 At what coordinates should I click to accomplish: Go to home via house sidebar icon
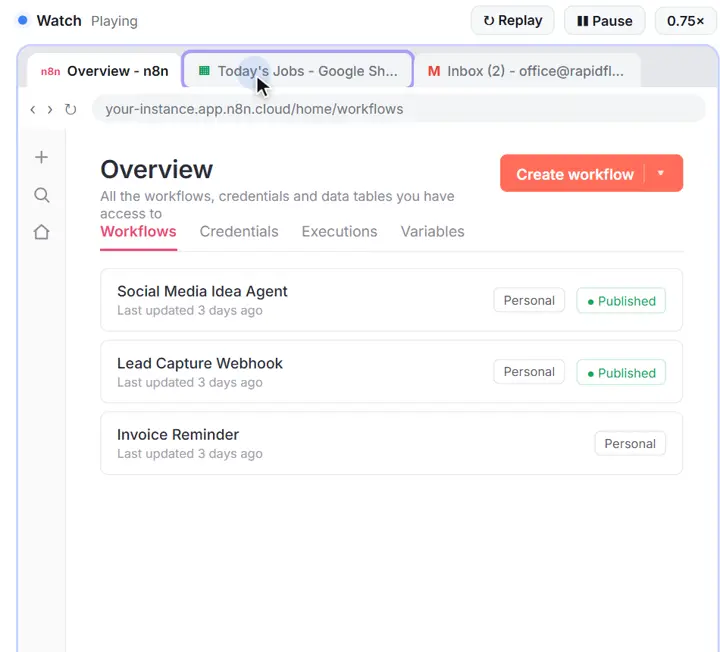tap(41, 232)
